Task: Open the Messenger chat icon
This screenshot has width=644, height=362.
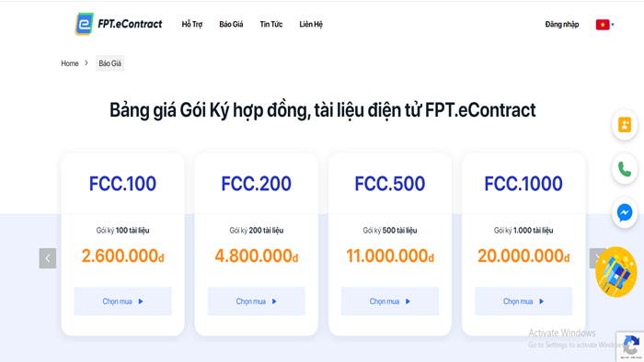Action: coord(625,213)
